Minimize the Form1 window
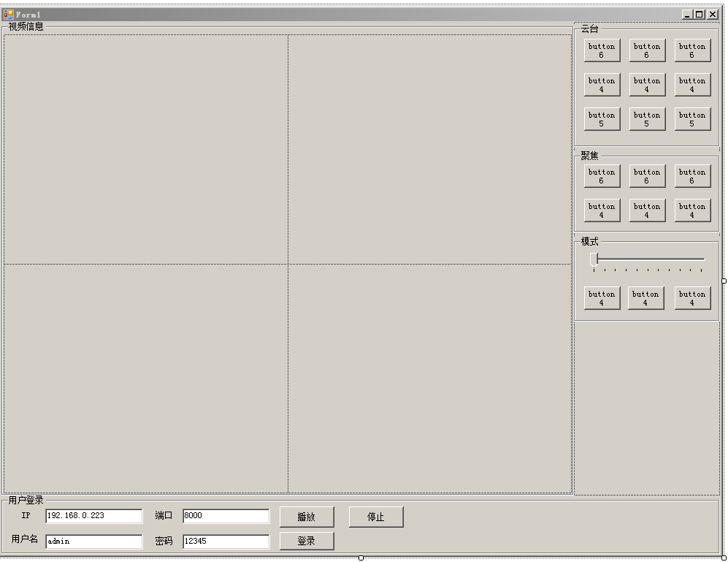 (x=688, y=15)
